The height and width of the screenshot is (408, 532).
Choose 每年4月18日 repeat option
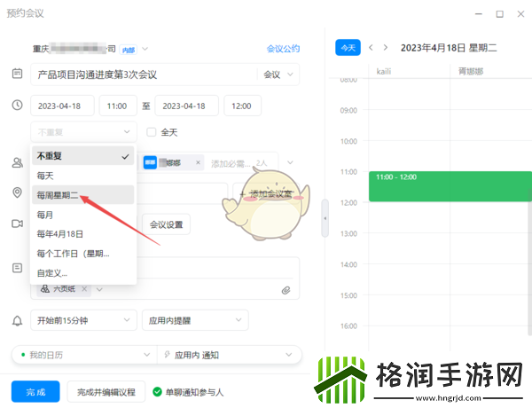[x=83, y=234]
